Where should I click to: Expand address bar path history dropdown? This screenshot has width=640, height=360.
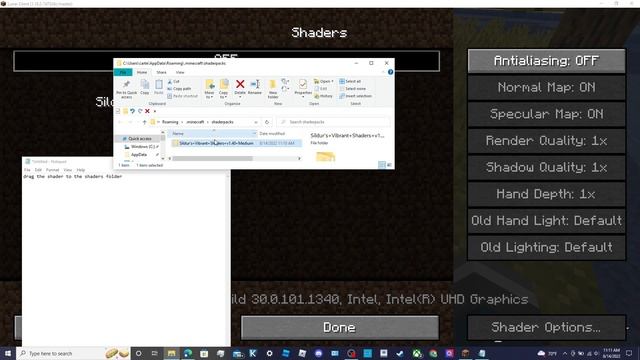pyautogui.click(x=256, y=122)
